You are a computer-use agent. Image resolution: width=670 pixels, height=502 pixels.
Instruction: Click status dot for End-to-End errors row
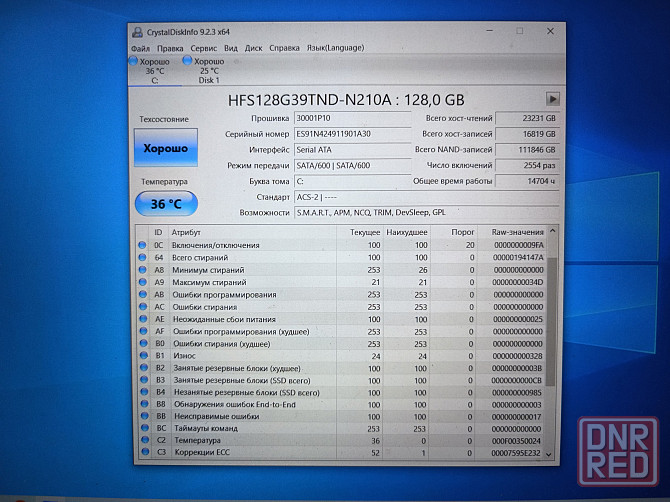click(145, 404)
